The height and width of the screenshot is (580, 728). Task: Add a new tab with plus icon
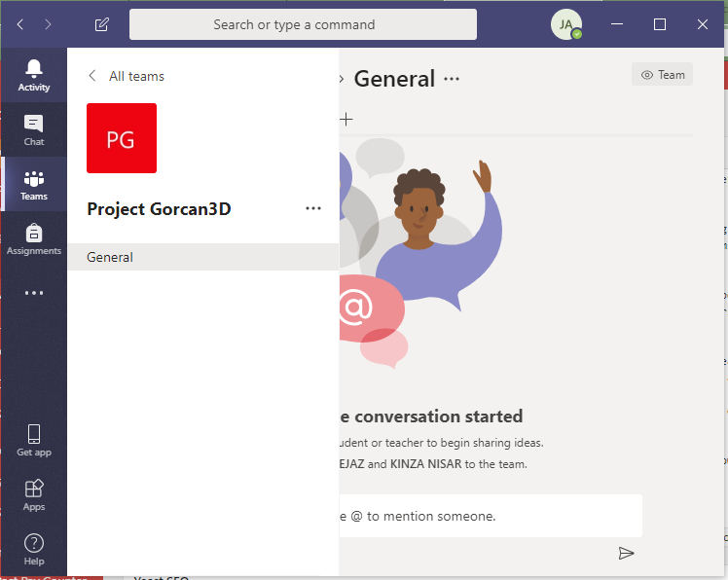(346, 120)
